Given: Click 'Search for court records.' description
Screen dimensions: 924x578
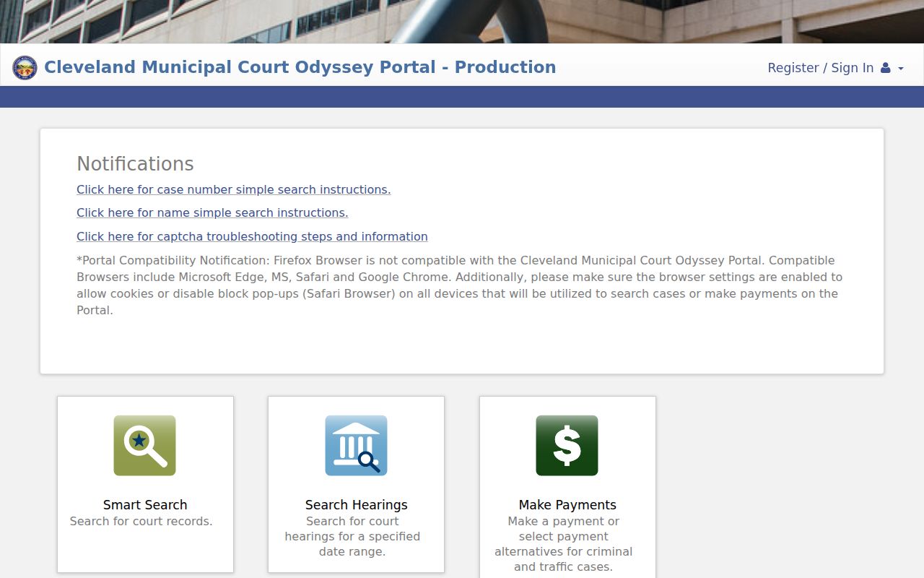Looking at the screenshot, I should coord(141,521).
